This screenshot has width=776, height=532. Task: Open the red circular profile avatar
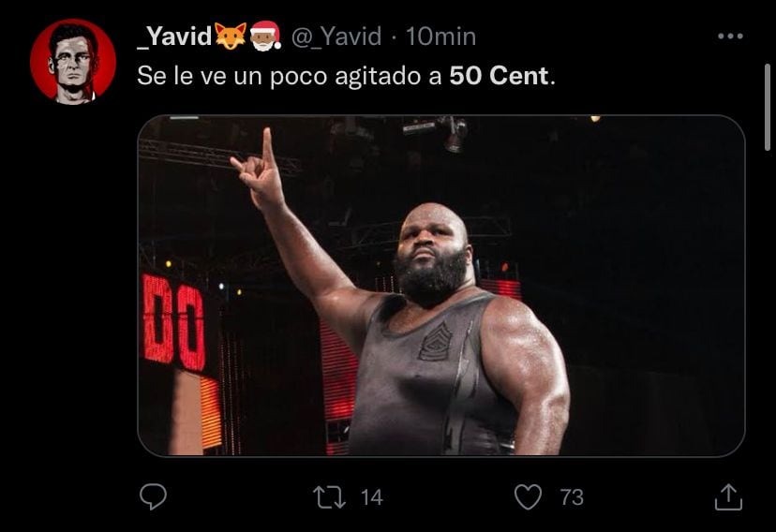pyautogui.click(x=73, y=61)
